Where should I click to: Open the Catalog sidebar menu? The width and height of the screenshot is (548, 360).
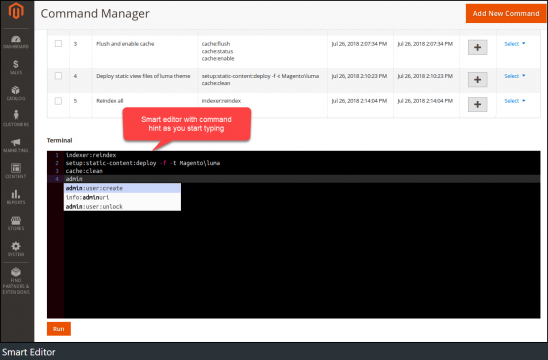16,93
